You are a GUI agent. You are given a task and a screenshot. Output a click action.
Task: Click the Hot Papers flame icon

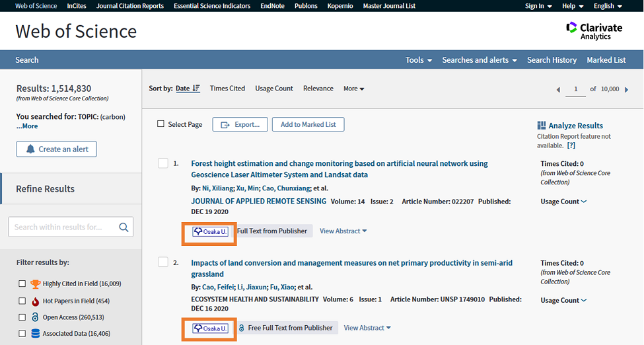click(x=35, y=301)
